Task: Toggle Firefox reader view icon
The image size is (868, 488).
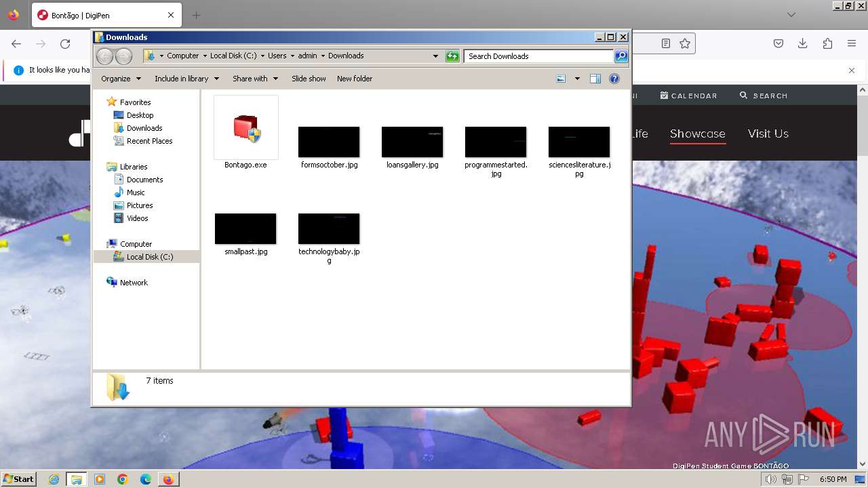Action: tap(666, 43)
